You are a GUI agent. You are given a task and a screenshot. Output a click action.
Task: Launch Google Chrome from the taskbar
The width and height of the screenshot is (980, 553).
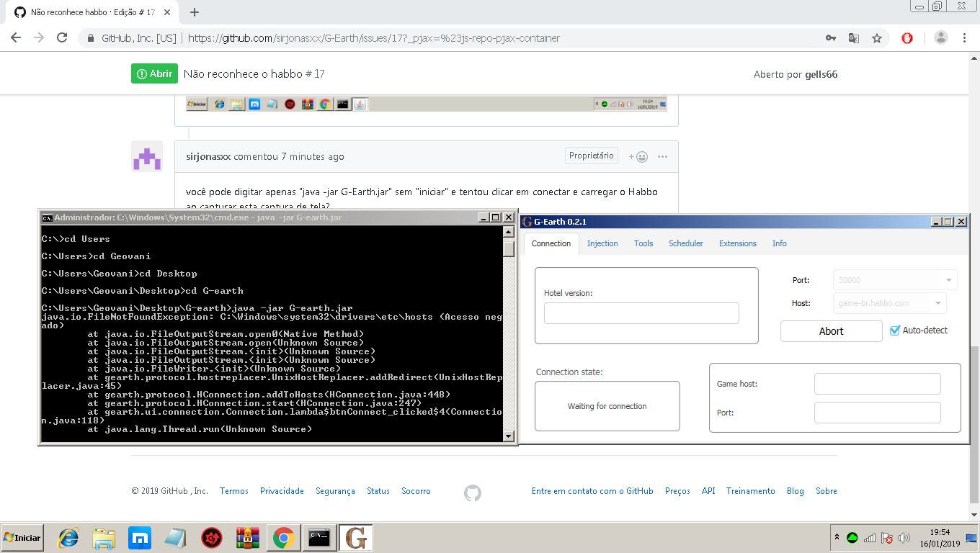[283, 537]
